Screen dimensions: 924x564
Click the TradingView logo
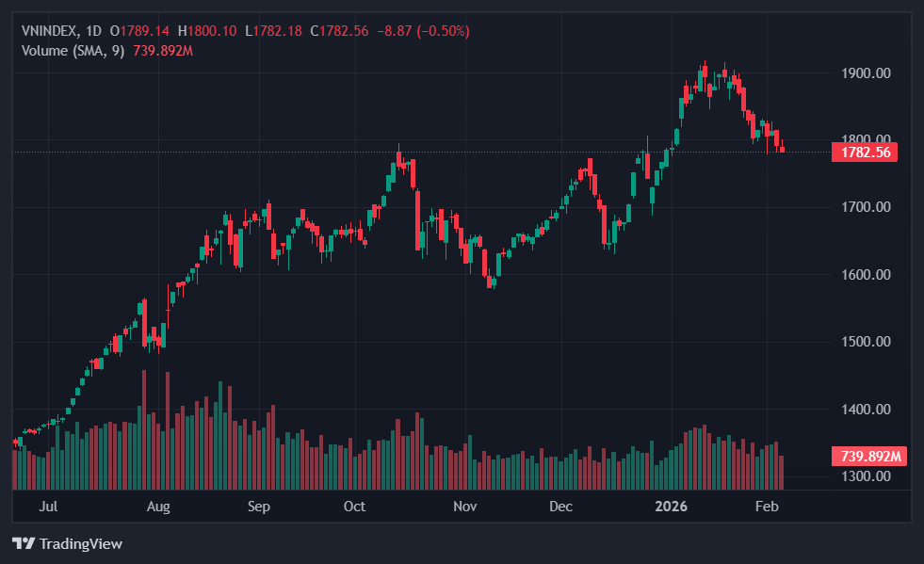67,543
